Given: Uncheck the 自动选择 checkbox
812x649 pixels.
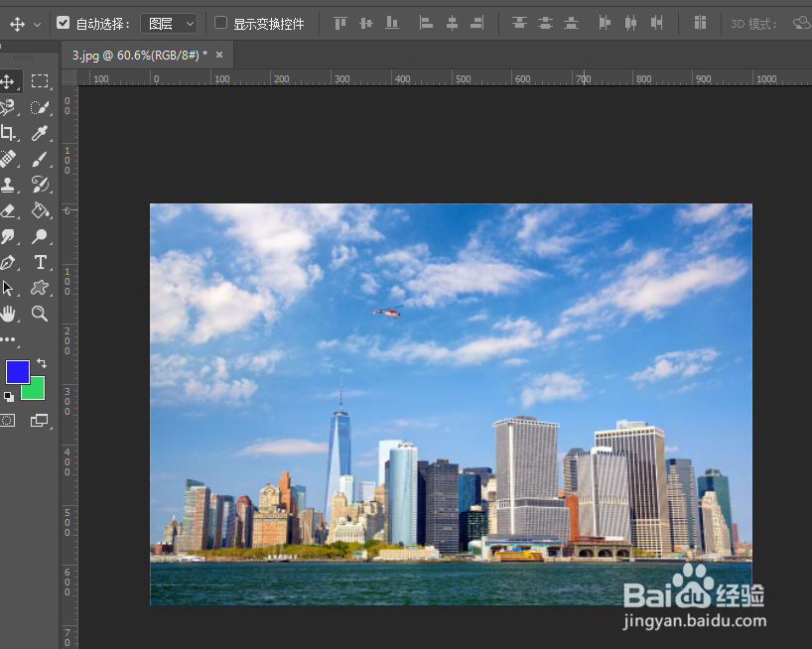Looking at the screenshot, I should point(64,23).
